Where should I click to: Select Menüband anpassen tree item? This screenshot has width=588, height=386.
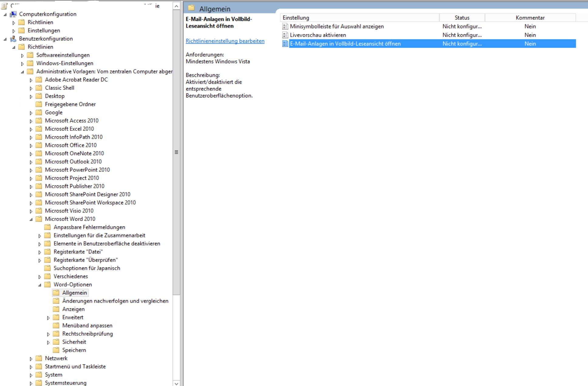(x=87, y=326)
